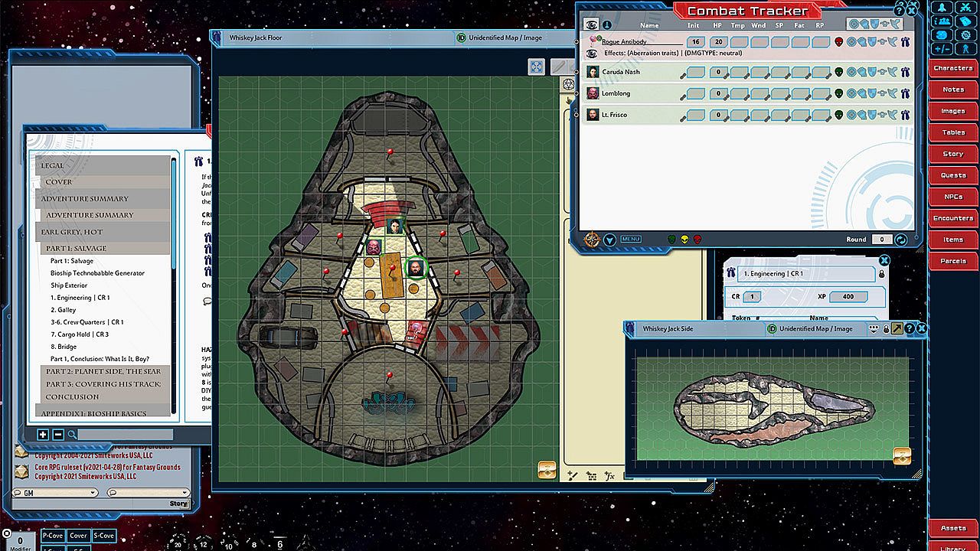
Task: Open the Notes sidebar panel
Action: point(952,90)
